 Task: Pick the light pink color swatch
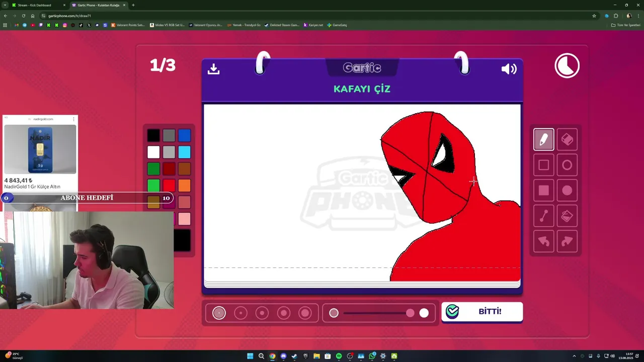click(x=184, y=219)
